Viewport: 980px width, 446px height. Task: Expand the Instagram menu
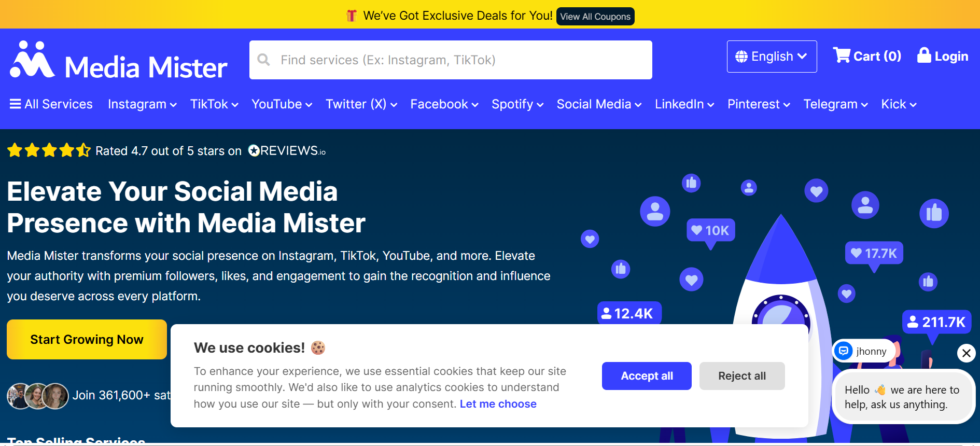click(142, 104)
